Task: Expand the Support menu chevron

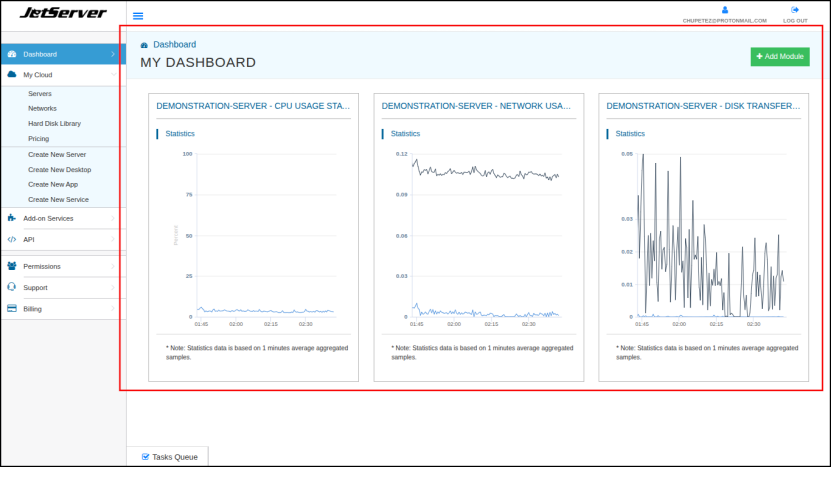Action: pyautogui.click(x=113, y=287)
